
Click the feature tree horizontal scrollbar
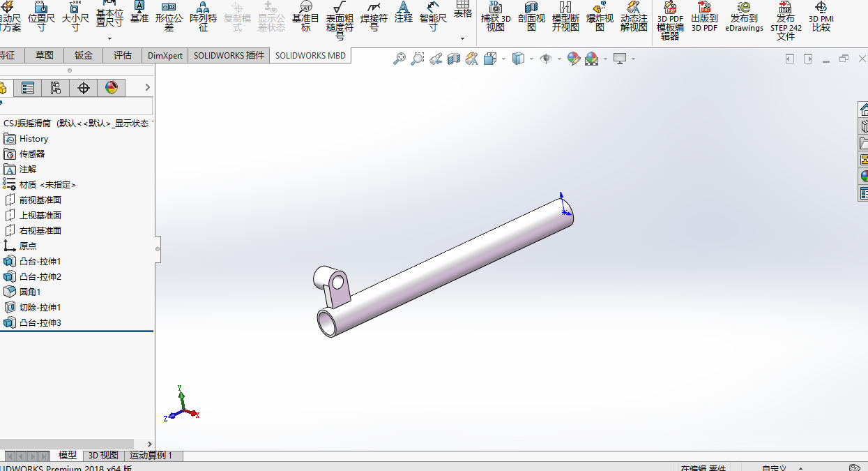tap(67, 444)
